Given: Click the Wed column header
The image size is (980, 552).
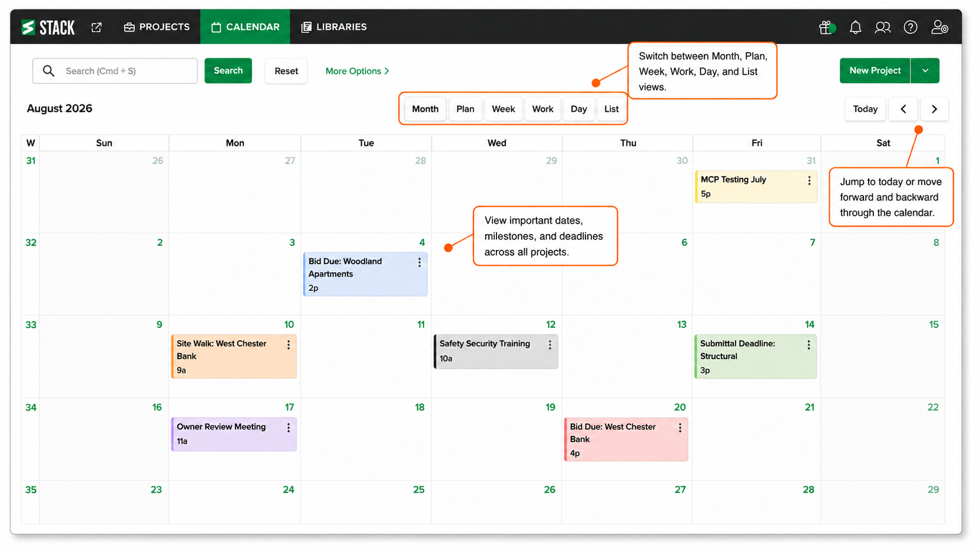Looking at the screenshot, I should [x=497, y=143].
